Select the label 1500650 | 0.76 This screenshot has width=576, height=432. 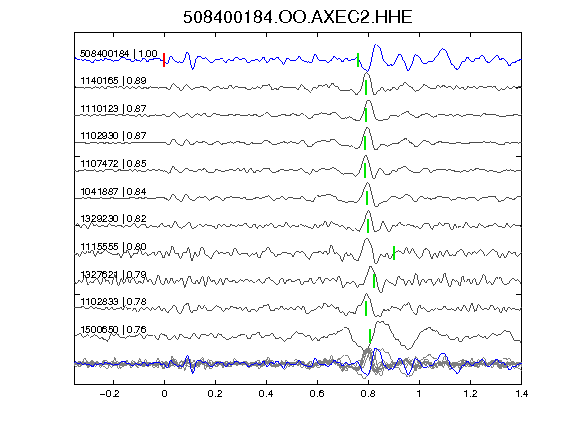click(114, 330)
